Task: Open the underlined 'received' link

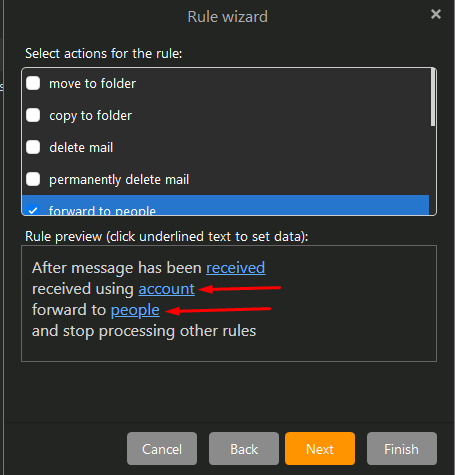Action: [x=236, y=268]
